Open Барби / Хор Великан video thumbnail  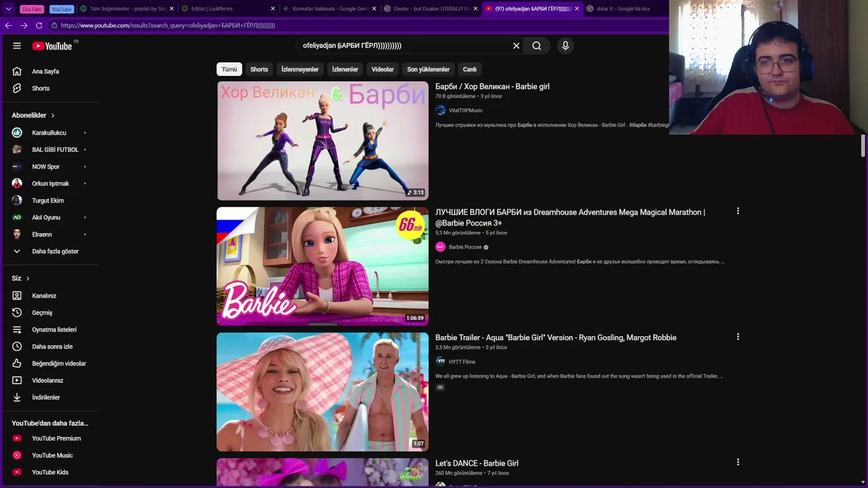323,141
